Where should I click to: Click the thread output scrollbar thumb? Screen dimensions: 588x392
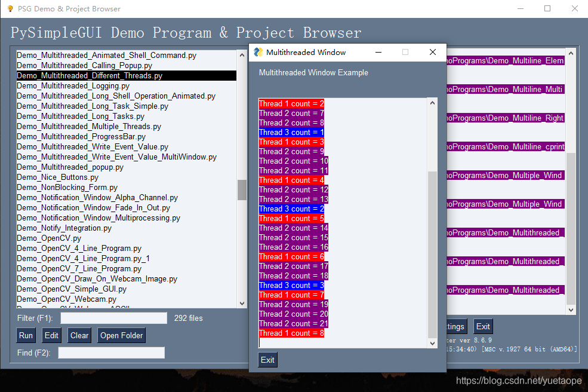click(x=432, y=255)
